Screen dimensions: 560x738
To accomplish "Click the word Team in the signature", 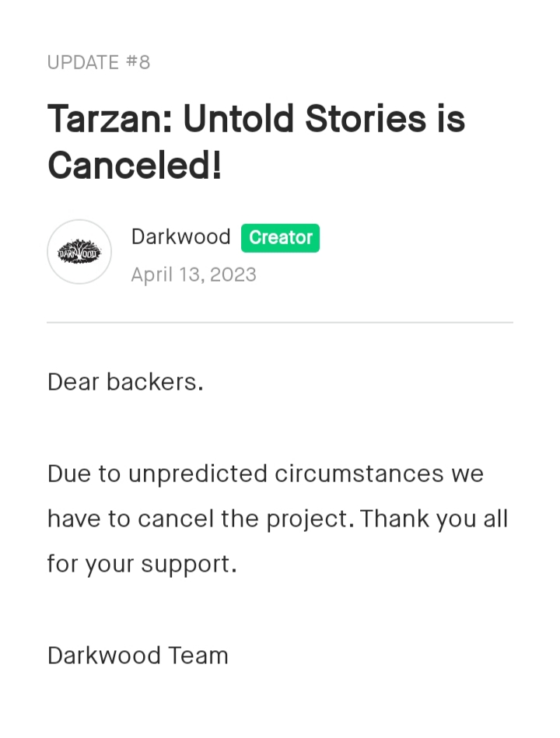I will (x=198, y=656).
